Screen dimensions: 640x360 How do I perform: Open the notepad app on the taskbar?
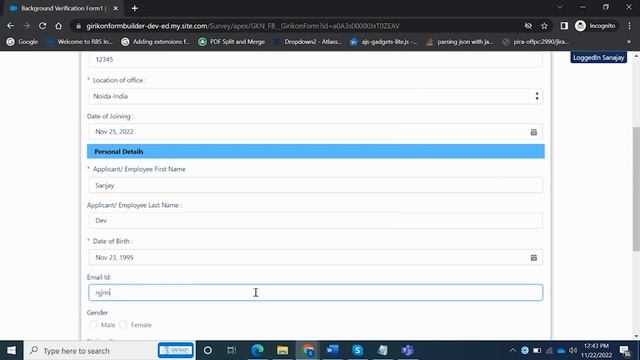tap(382, 350)
